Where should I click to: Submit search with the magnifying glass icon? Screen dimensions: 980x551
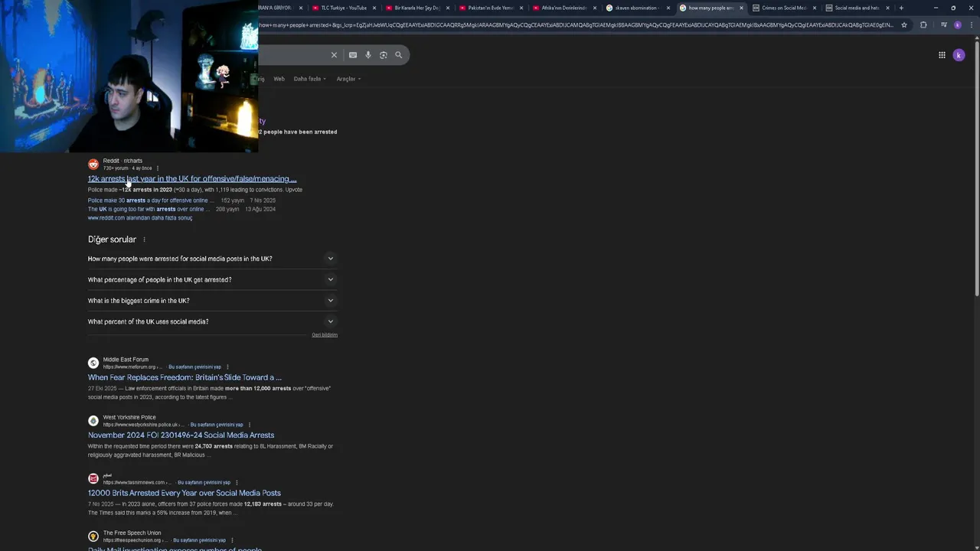pyautogui.click(x=399, y=55)
